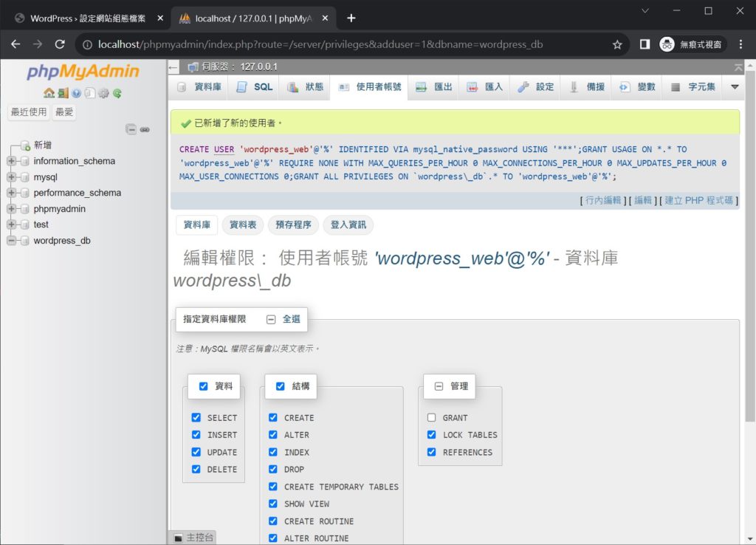The width and height of the screenshot is (756, 545).
Task: Open the 主控台 console bar
Action: coord(193,538)
